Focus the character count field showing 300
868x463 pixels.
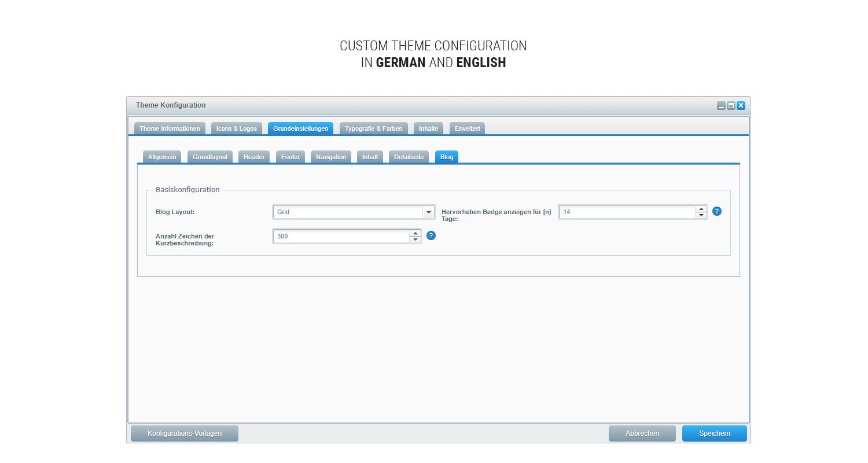click(341, 237)
